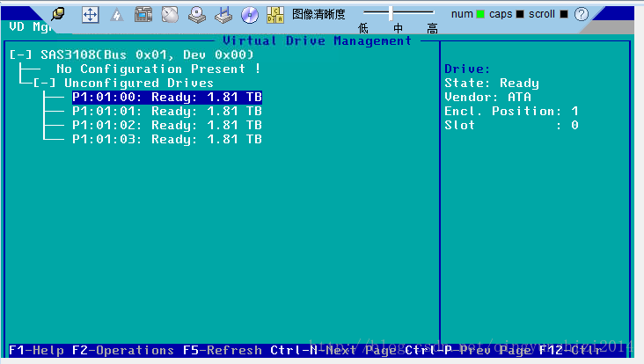Open the keyboard combination keys icon

(275, 15)
